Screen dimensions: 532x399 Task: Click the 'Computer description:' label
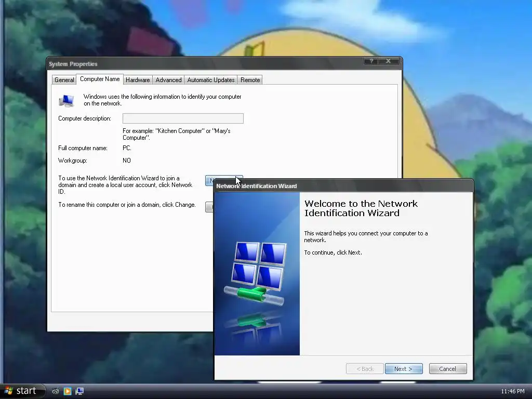85,118
